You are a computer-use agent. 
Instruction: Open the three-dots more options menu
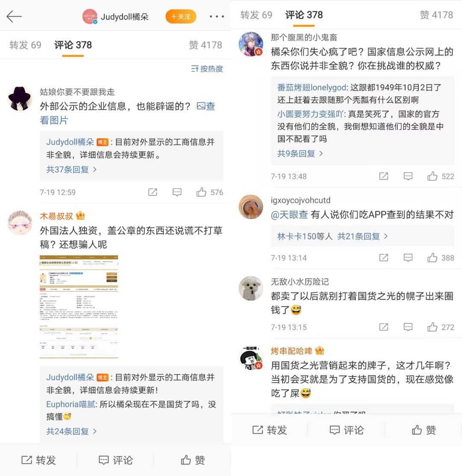click(x=216, y=16)
